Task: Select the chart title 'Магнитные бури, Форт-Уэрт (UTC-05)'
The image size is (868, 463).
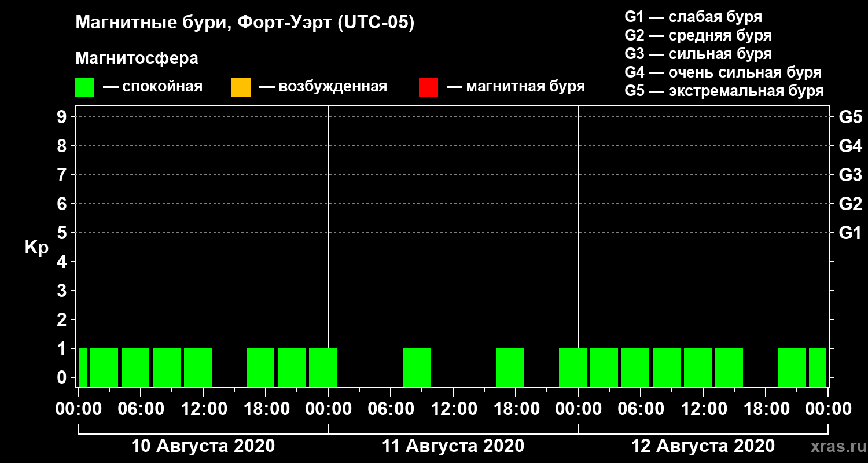Action: (245, 23)
